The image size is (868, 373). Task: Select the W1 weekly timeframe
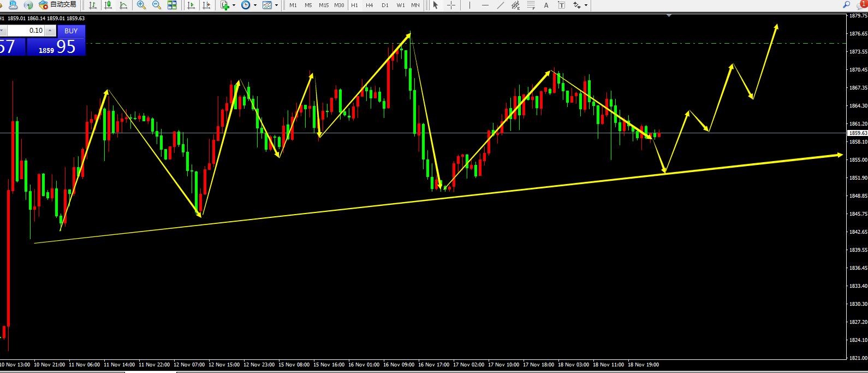pos(401,5)
